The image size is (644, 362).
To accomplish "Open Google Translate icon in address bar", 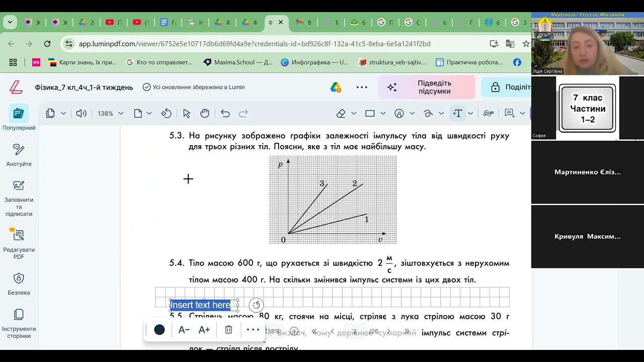I will pos(510,44).
